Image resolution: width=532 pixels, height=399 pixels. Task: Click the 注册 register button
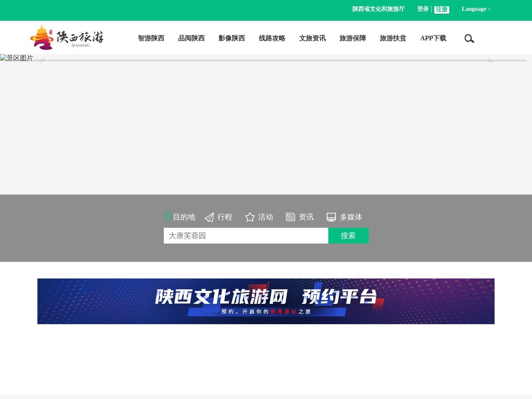(x=441, y=9)
